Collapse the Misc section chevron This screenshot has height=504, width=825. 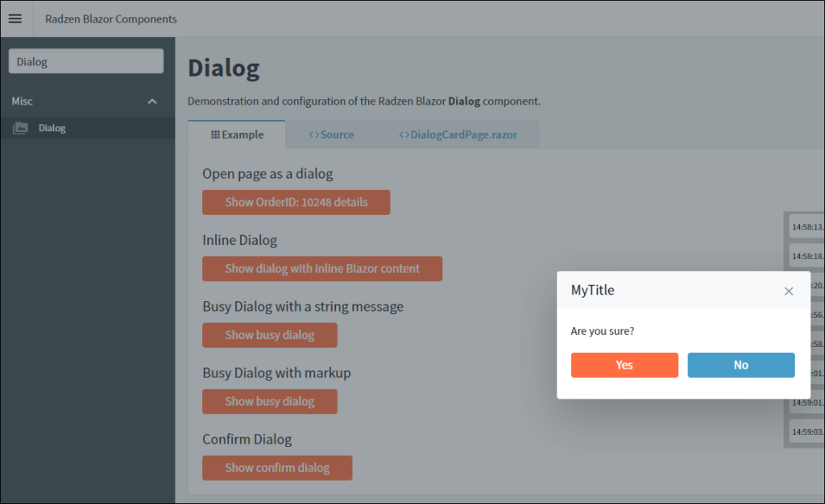click(152, 101)
